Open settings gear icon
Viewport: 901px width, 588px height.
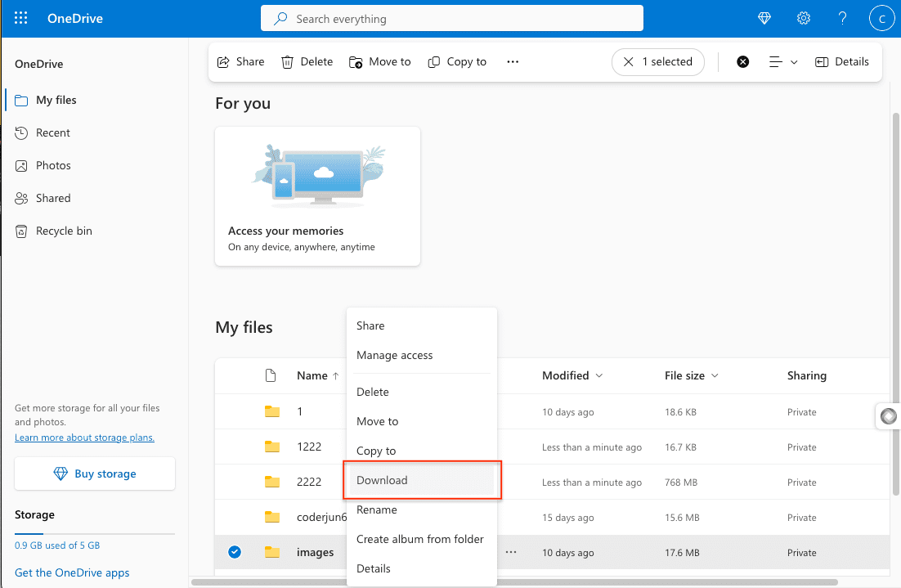804,18
